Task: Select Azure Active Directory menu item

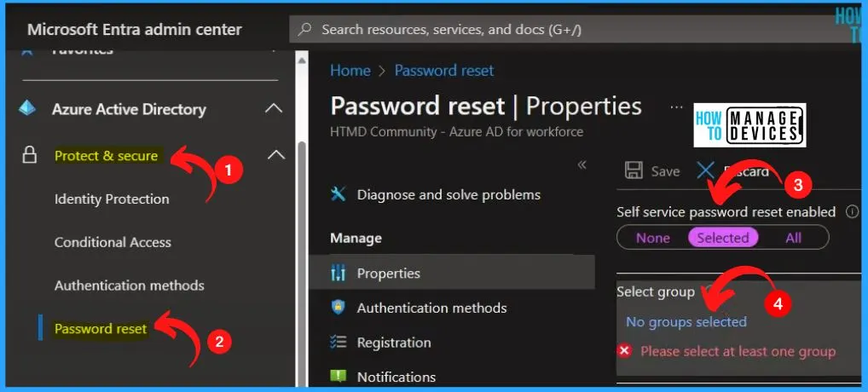Action: [129, 109]
